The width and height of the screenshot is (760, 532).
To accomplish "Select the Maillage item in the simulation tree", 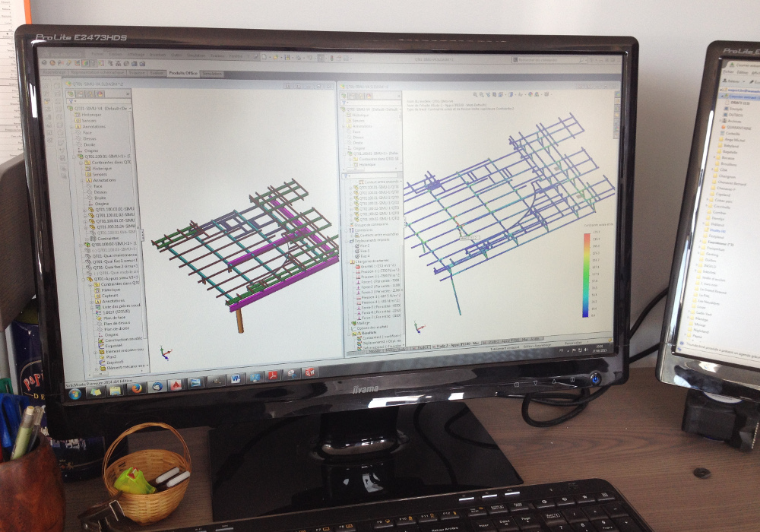I will [359, 323].
